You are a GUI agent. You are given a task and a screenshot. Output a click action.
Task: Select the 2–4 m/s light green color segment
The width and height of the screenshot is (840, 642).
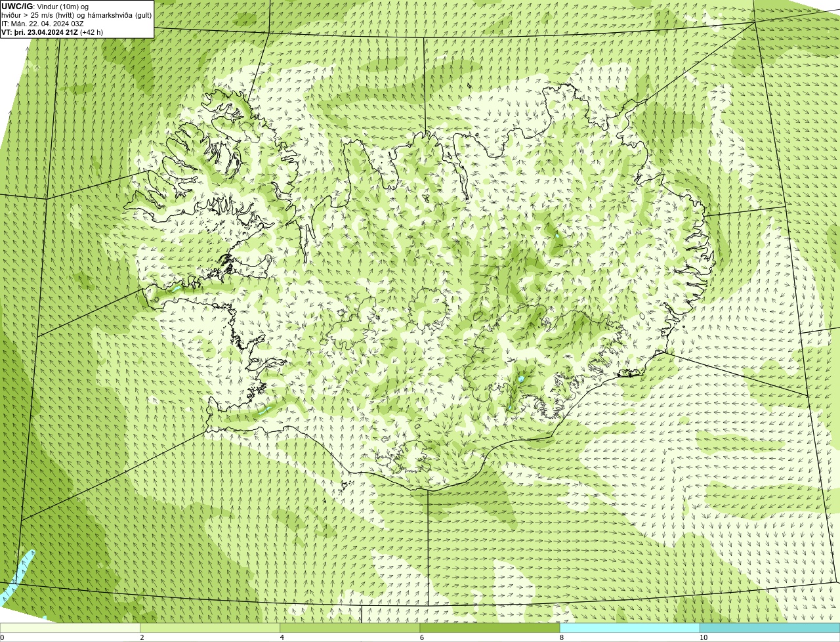pos(209,628)
